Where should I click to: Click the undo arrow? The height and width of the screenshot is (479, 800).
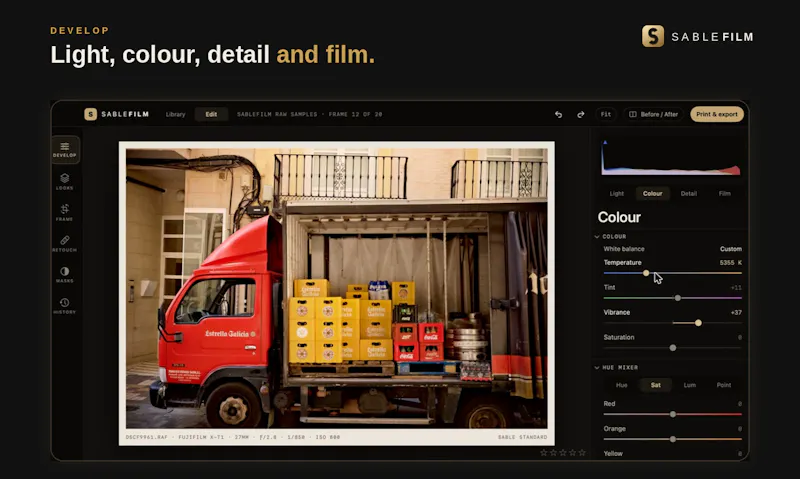558,114
